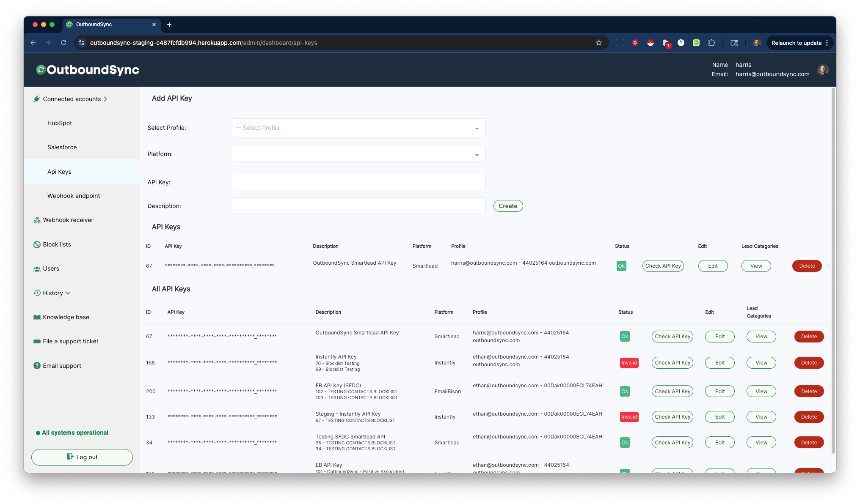Open the Select Profile dropdown
Viewport: 860px width, 504px height.
pyautogui.click(x=358, y=128)
